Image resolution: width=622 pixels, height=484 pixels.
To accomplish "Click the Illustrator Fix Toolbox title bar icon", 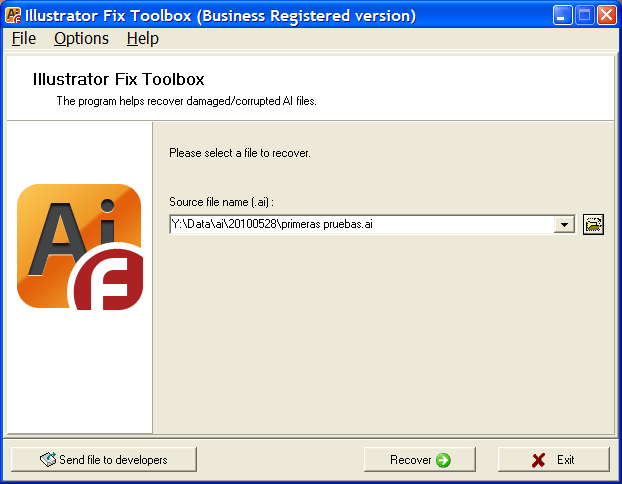I will click(13, 15).
